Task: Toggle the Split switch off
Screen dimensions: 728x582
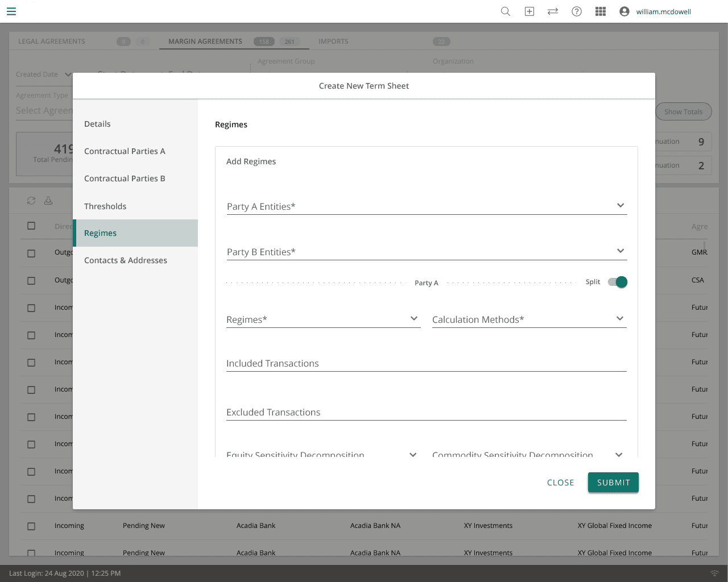Action: 618,282
